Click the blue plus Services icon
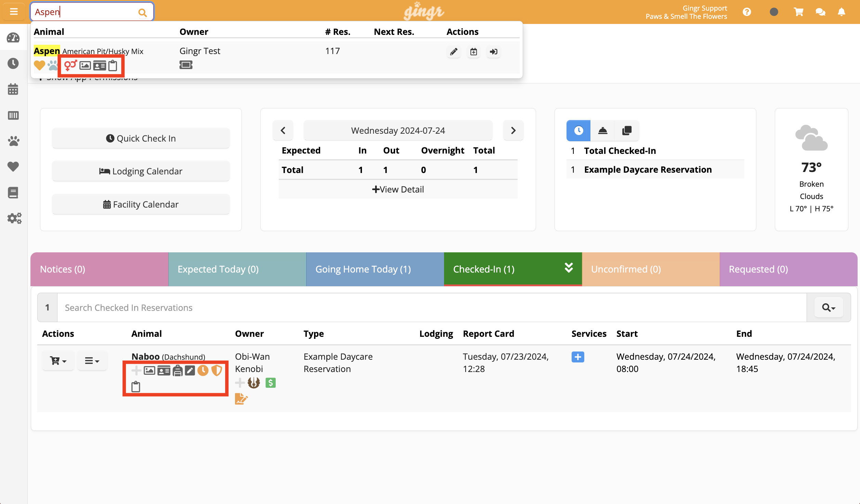 577,357
